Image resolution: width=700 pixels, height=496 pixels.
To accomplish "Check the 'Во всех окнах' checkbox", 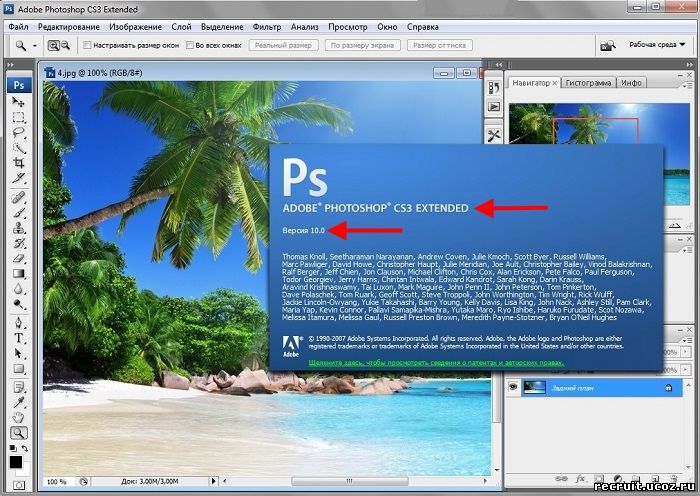I will (190, 46).
